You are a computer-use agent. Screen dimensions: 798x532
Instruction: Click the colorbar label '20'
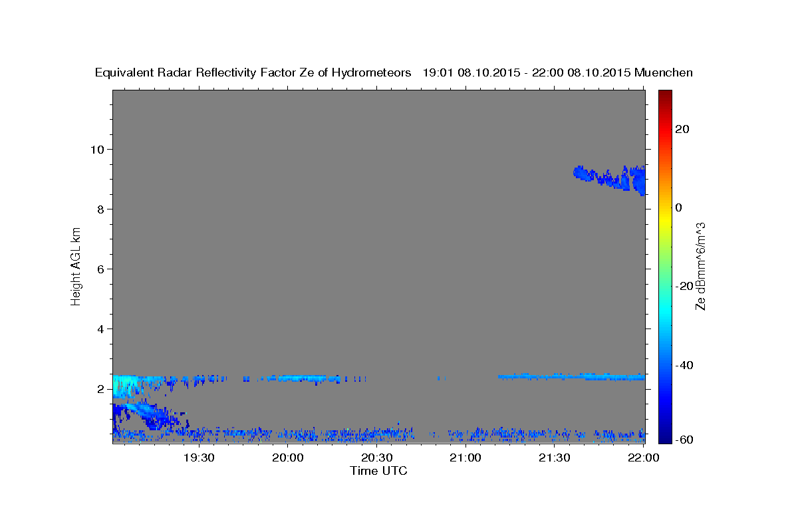coord(682,129)
